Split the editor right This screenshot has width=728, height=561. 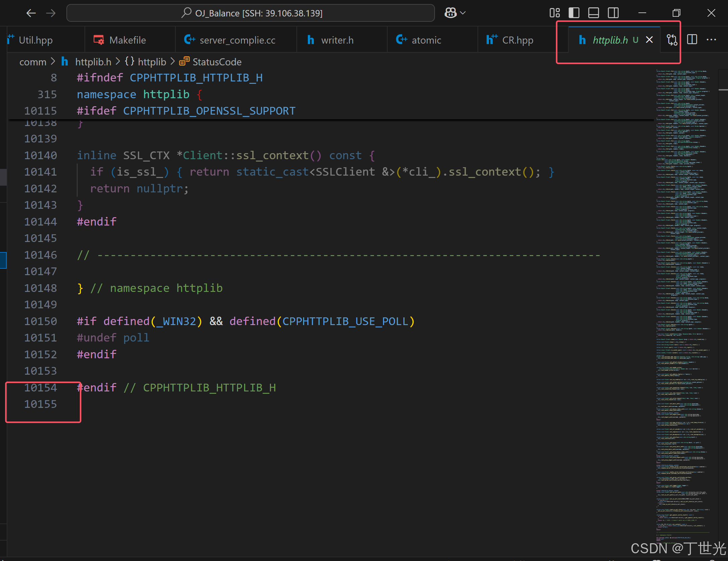(x=692, y=40)
